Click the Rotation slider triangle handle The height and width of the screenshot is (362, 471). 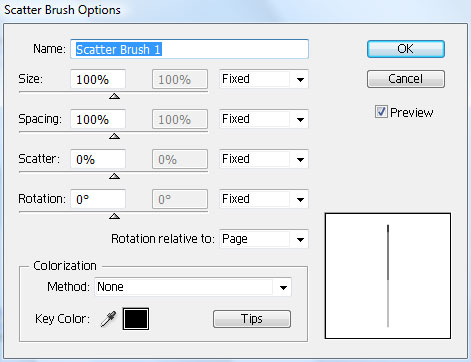point(114,216)
